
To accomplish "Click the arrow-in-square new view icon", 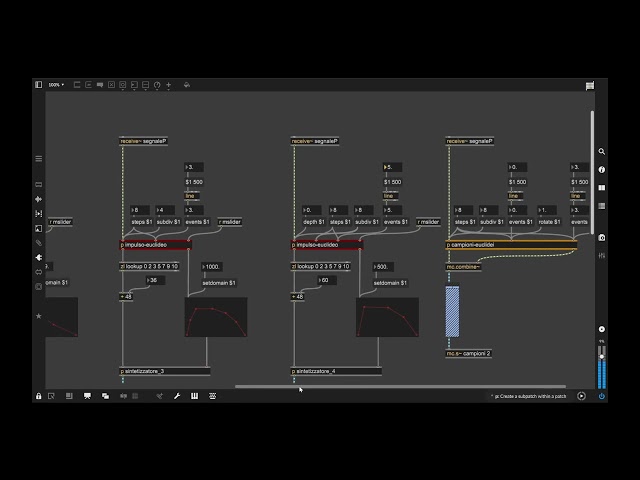I will (x=51, y=396).
